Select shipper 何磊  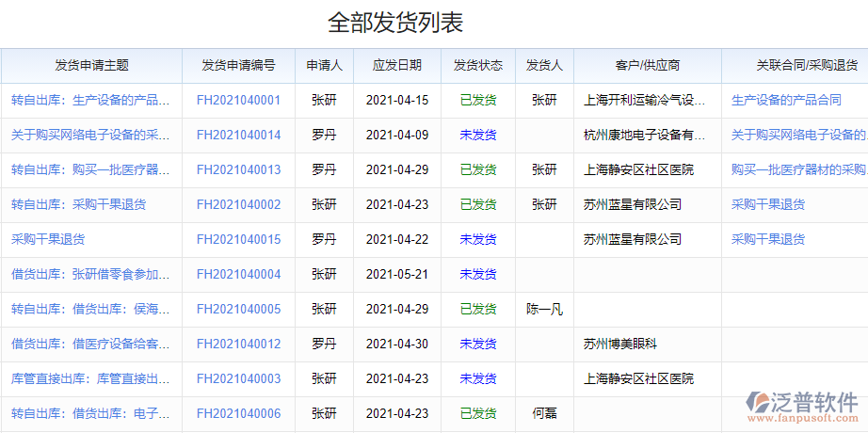coord(545,414)
